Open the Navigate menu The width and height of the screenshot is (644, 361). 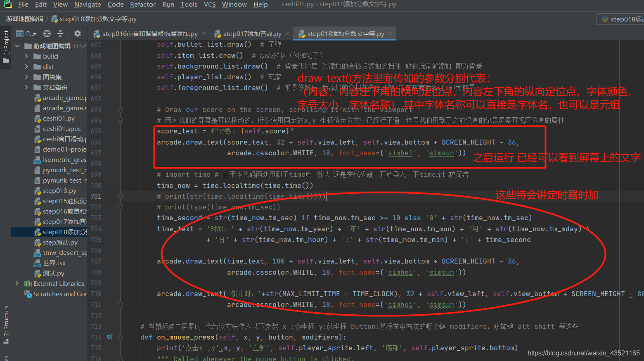(x=88, y=5)
